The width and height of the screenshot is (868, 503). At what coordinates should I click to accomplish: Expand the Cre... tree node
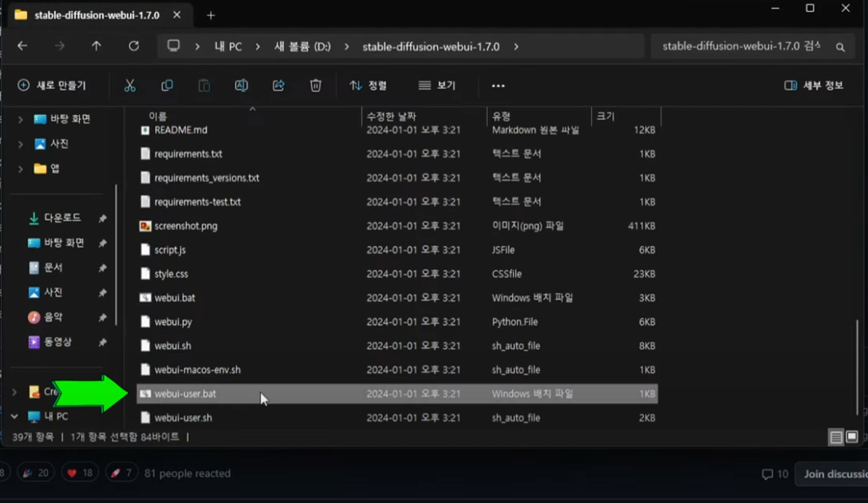point(14,392)
